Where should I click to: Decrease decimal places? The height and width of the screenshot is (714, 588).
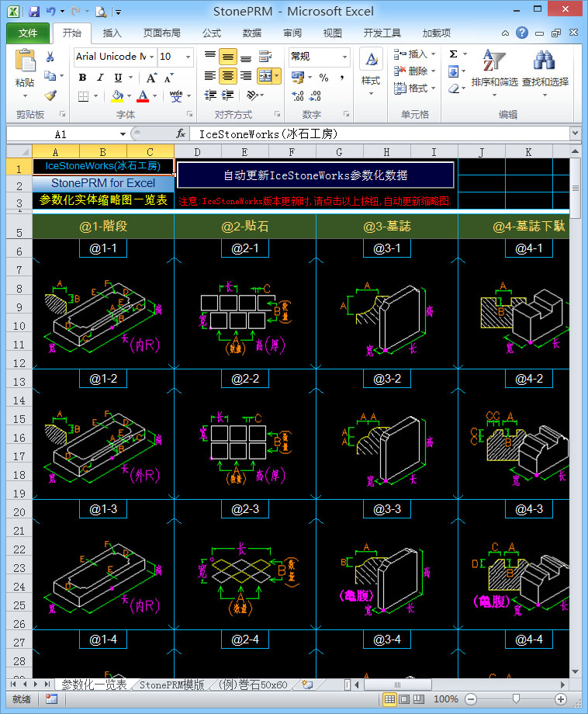315,95
